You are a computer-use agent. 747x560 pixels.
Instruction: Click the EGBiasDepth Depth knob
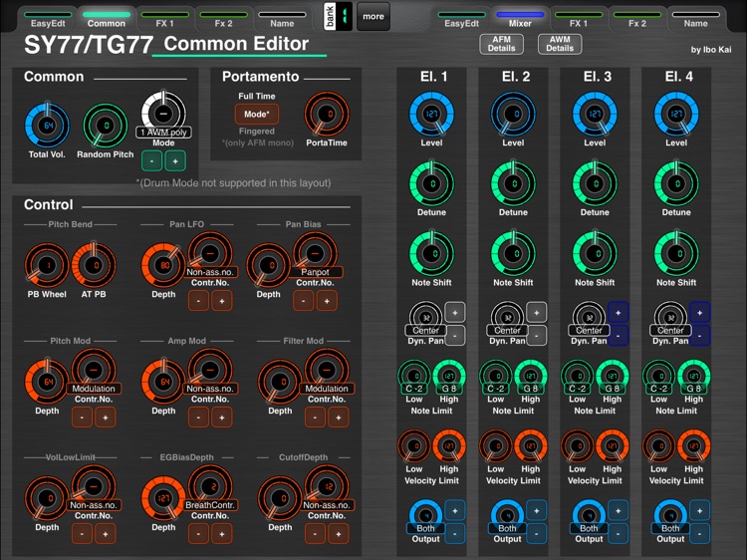(163, 498)
